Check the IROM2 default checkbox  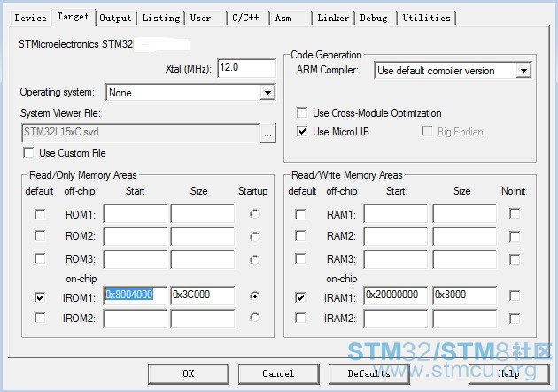[x=40, y=318]
